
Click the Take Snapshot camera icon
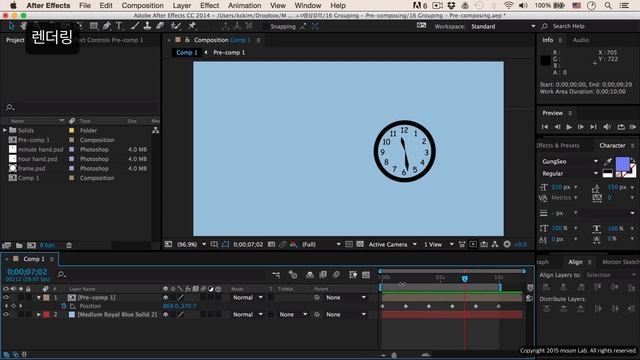(271, 244)
